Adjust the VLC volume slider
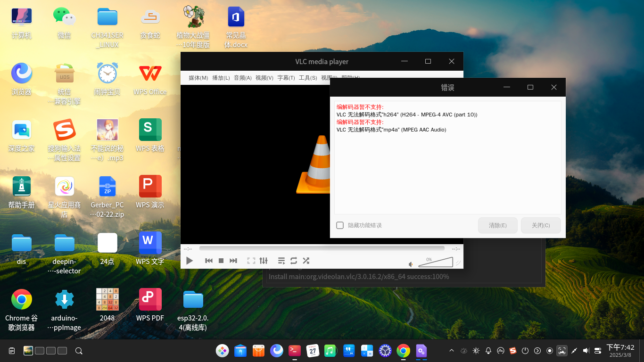 click(x=436, y=262)
